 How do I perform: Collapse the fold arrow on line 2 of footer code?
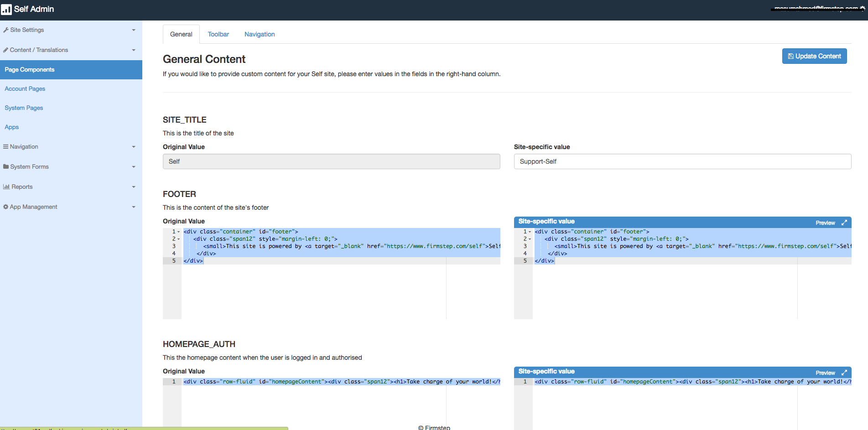(178, 238)
